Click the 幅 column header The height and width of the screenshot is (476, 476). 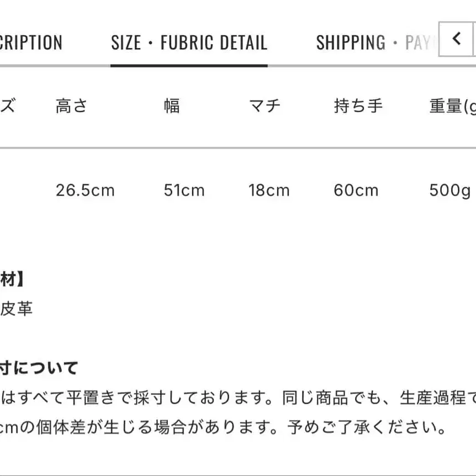click(x=172, y=106)
